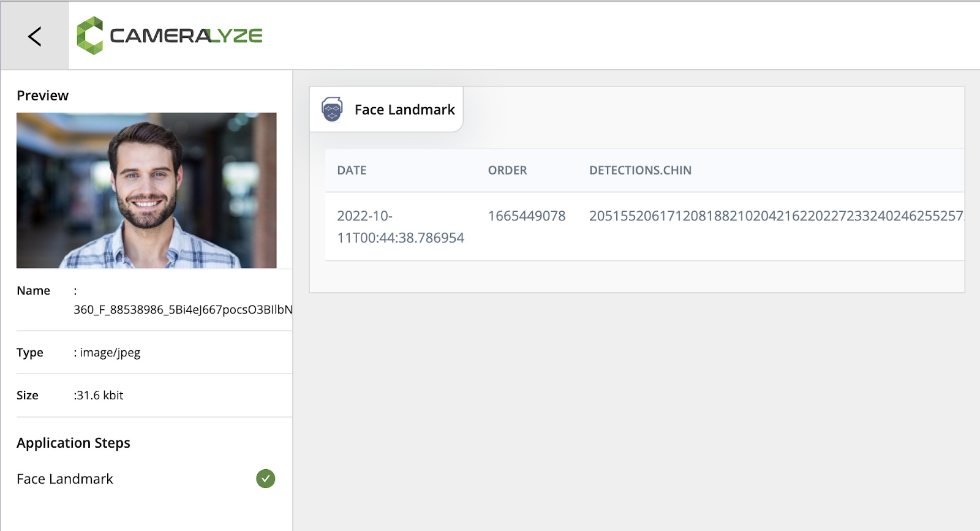
Task: Click the 31.6 kbit size value
Action: click(100, 396)
